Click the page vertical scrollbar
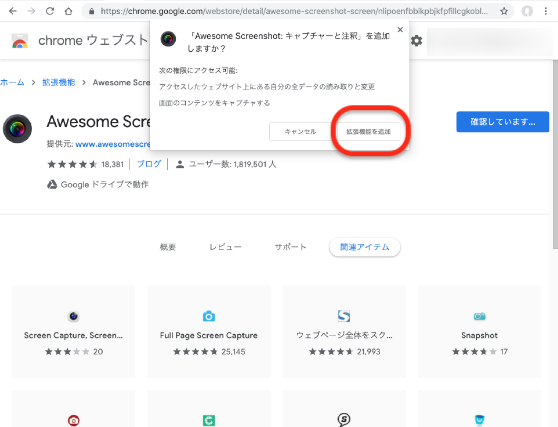The image size is (558, 427). tap(555, 154)
